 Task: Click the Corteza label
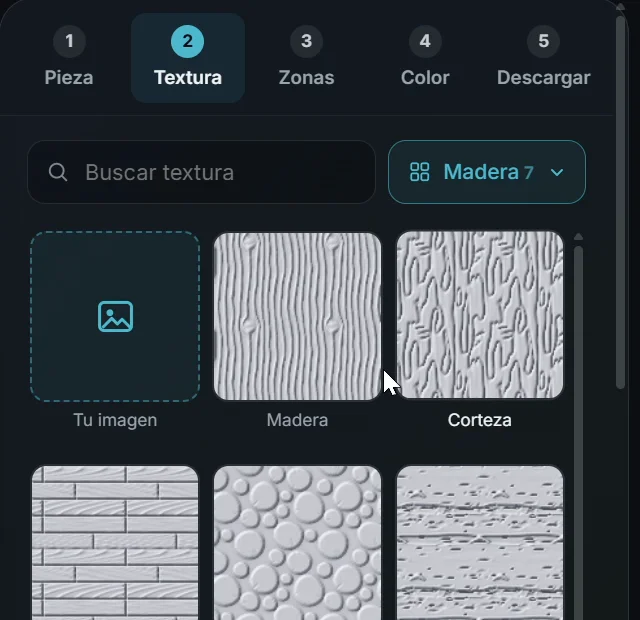pyautogui.click(x=480, y=420)
